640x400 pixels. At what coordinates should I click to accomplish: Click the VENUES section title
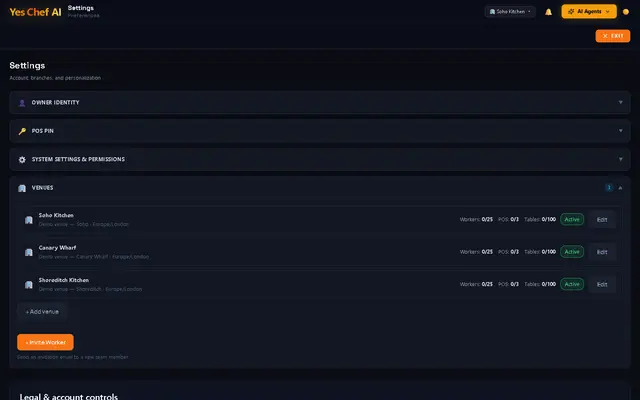tap(42, 188)
